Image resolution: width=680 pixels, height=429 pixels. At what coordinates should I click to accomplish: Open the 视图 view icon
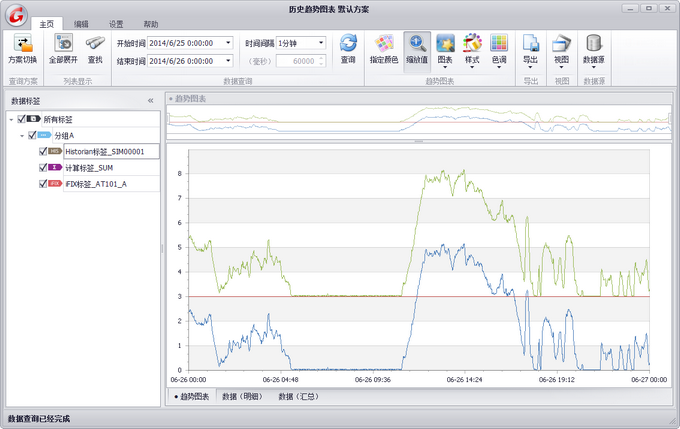[562, 43]
